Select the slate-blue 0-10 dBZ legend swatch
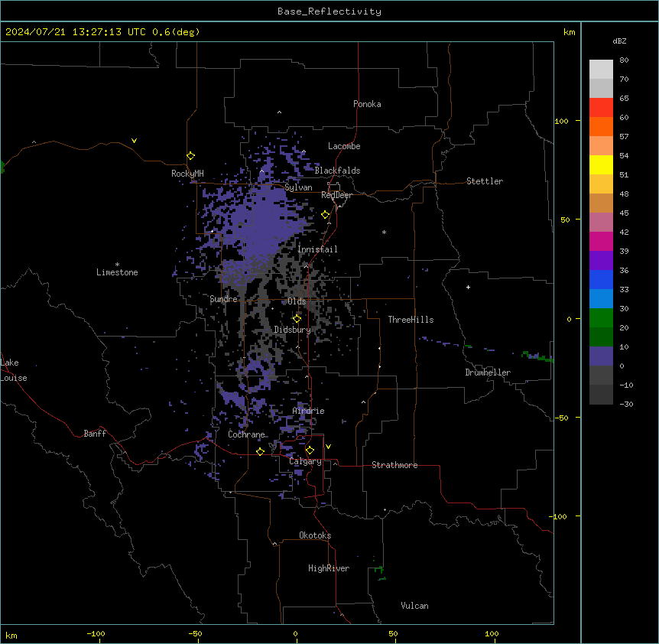This screenshot has width=659, height=644. click(x=601, y=356)
